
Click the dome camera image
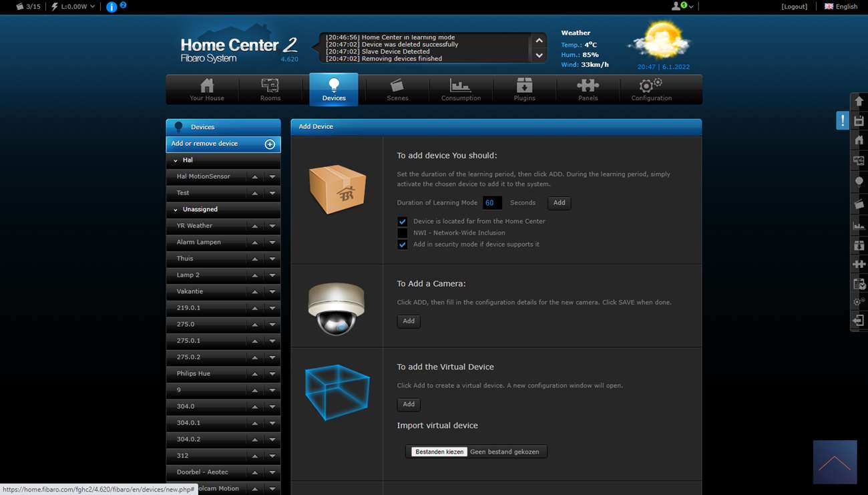(x=337, y=308)
